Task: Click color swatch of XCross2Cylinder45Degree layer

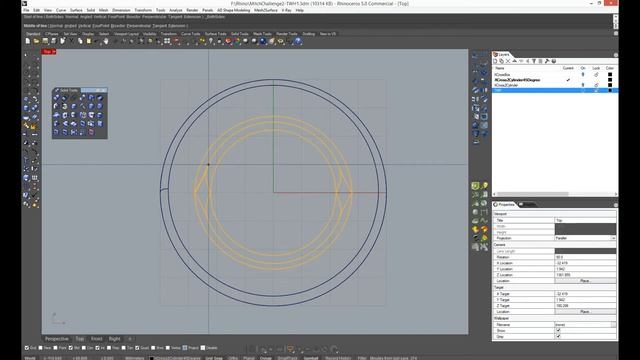Action: click(x=610, y=80)
